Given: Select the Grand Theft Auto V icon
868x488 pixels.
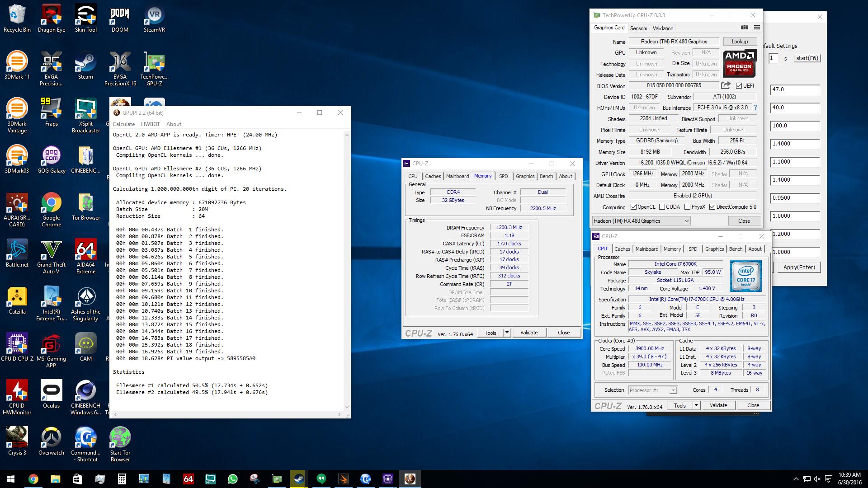Looking at the screenshot, I should (x=52, y=257).
